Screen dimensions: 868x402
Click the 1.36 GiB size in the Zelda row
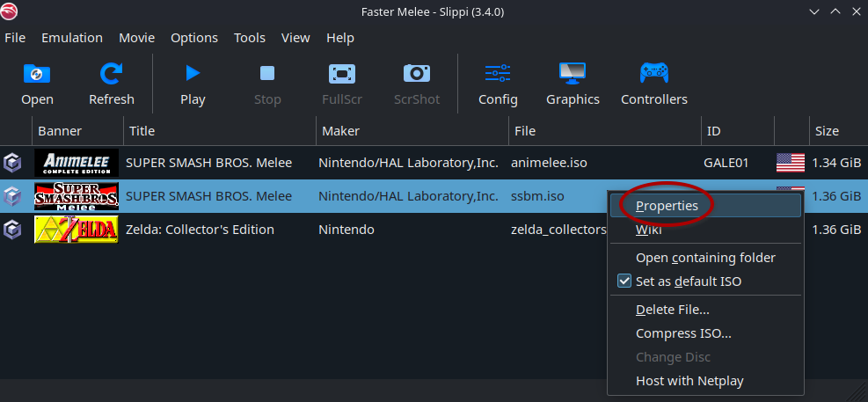(x=836, y=230)
